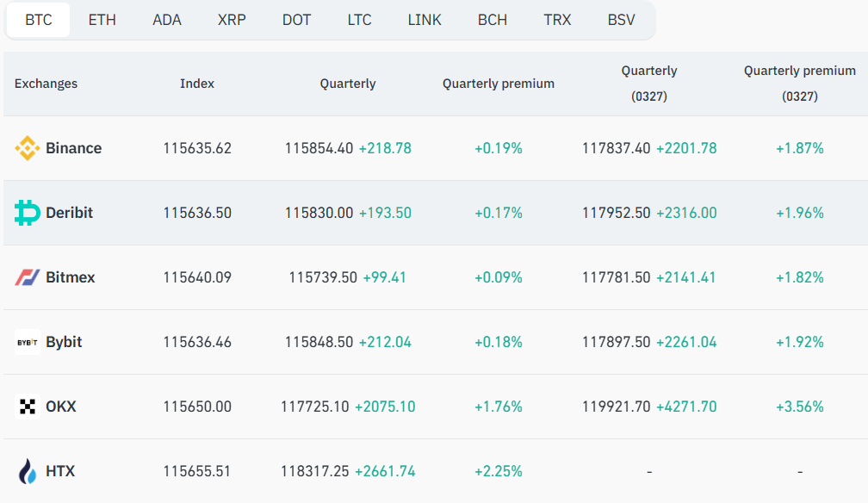Select the BSV tab
Viewport: 868px width, 503px height.
click(621, 20)
